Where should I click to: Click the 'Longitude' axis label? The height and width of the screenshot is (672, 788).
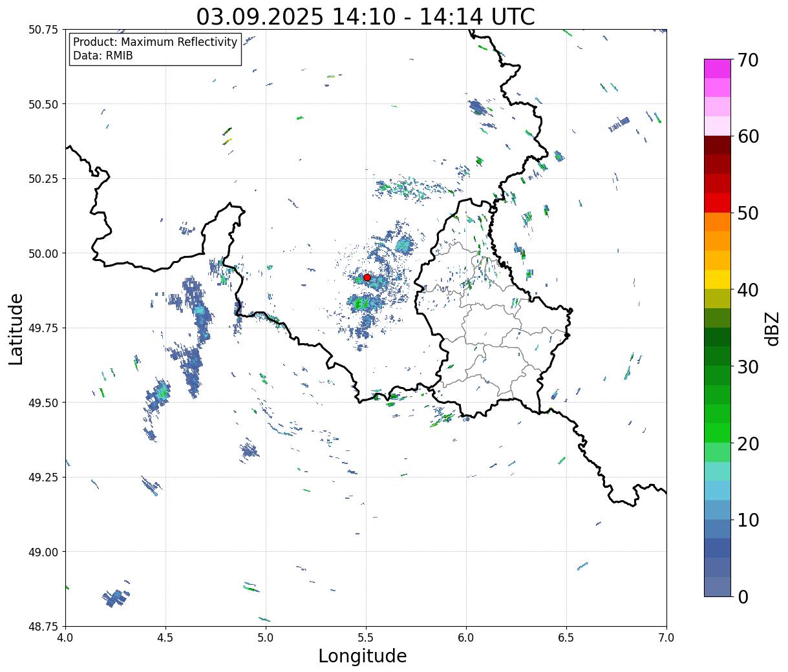363,656
